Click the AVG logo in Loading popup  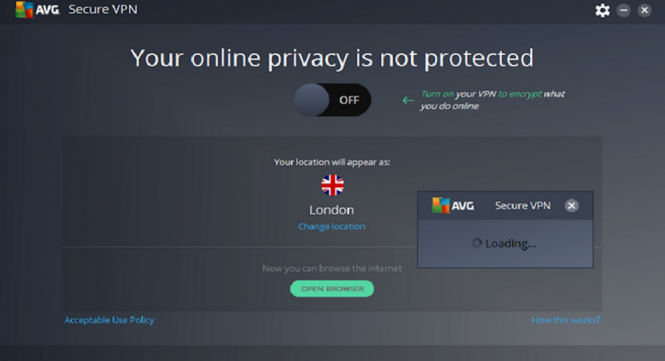tap(453, 206)
